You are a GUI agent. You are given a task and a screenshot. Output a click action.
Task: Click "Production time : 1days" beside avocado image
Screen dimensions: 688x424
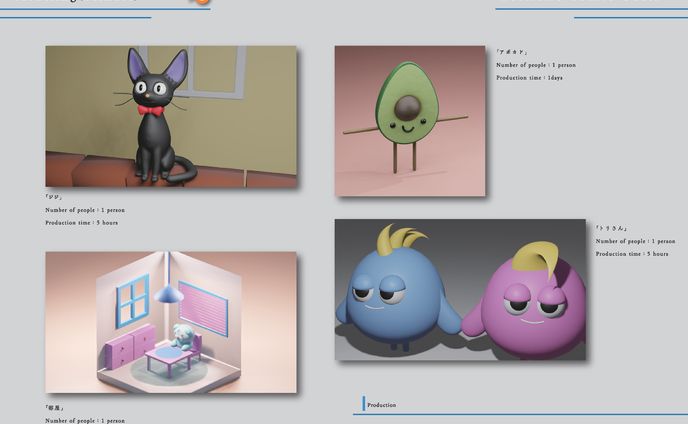tap(529, 78)
